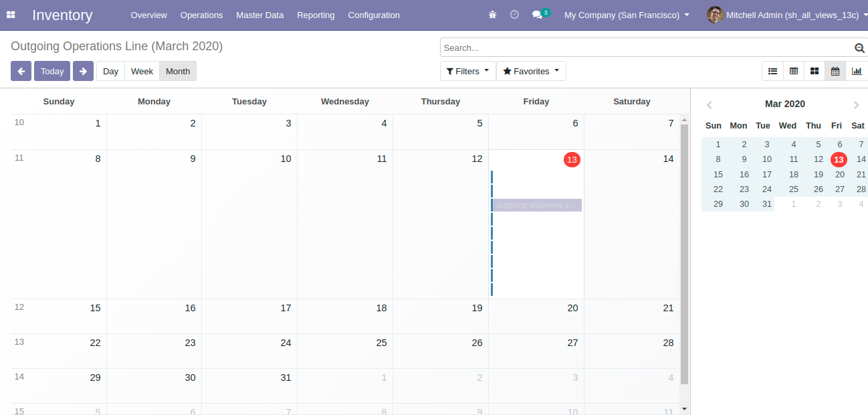This screenshot has height=415, width=868.
Task: Click the debug bug icon
Action: pos(493,15)
